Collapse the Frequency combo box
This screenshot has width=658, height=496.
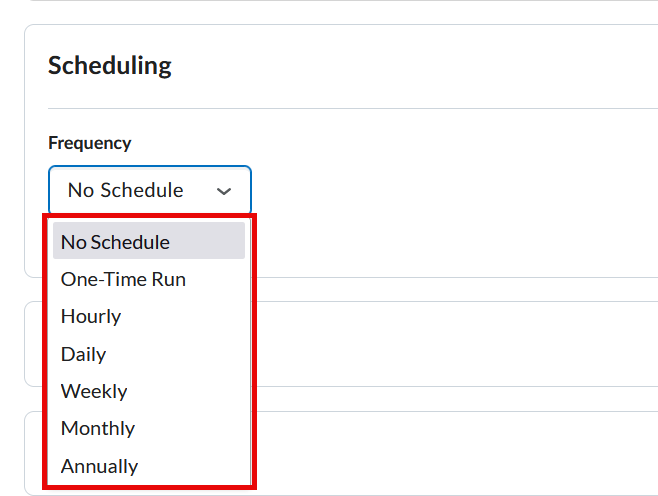(x=150, y=190)
